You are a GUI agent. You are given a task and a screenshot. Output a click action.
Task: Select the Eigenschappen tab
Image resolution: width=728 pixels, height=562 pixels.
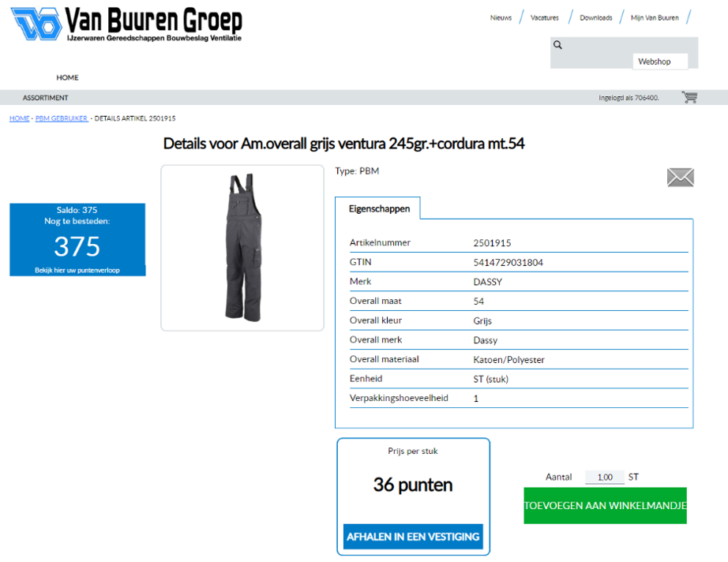tap(379, 208)
